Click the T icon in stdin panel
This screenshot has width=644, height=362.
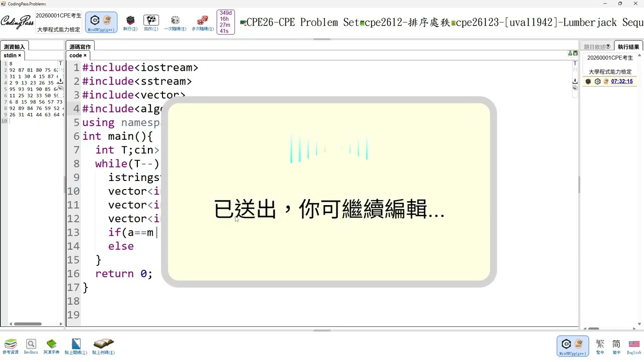[60, 64]
